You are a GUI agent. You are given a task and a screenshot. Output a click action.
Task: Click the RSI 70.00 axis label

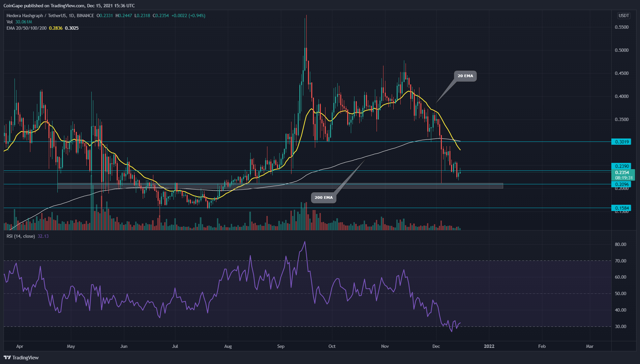(x=621, y=261)
